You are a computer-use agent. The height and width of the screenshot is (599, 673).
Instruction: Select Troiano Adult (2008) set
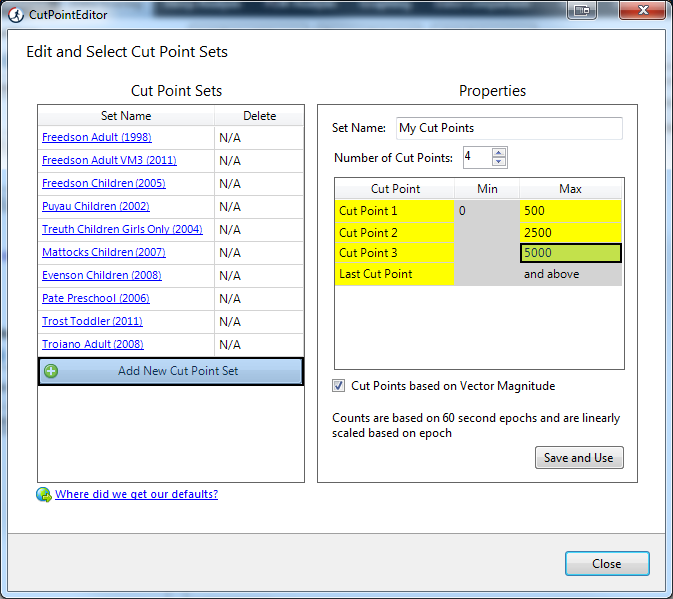(92, 344)
